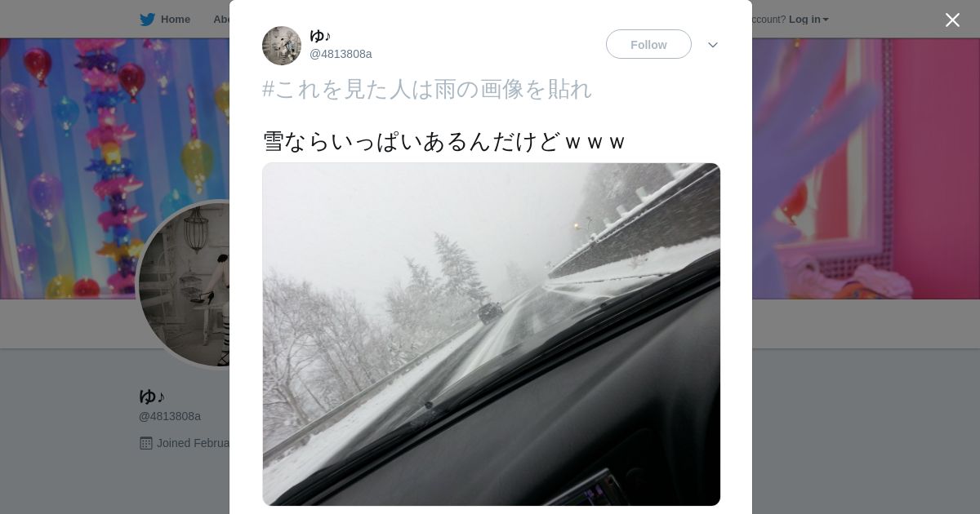Open the Log in dropdown
Screen dimensions: 980x514
pos(808,20)
